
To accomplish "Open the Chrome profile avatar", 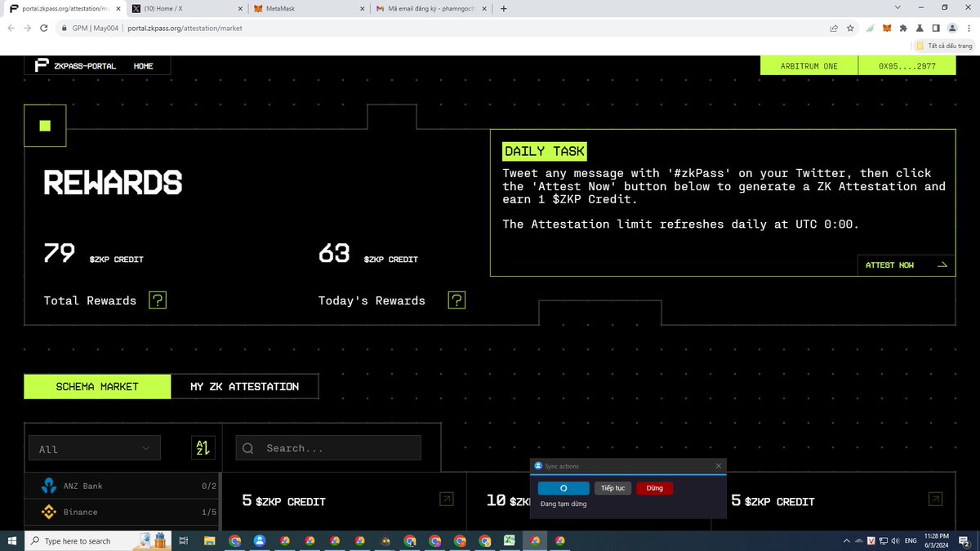I will 951,28.
